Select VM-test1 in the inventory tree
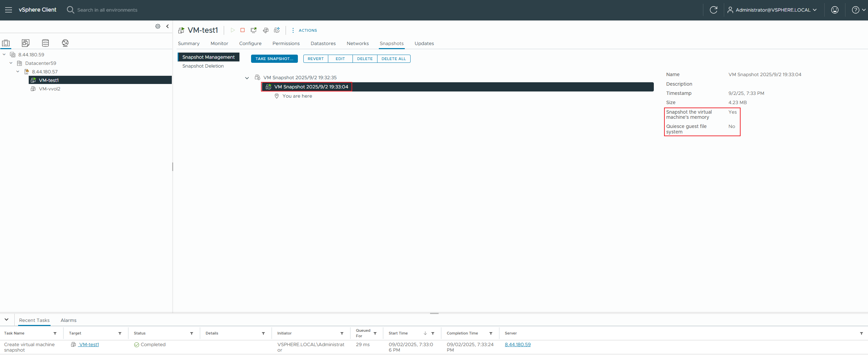868x355 pixels. pyautogui.click(x=100, y=80)
